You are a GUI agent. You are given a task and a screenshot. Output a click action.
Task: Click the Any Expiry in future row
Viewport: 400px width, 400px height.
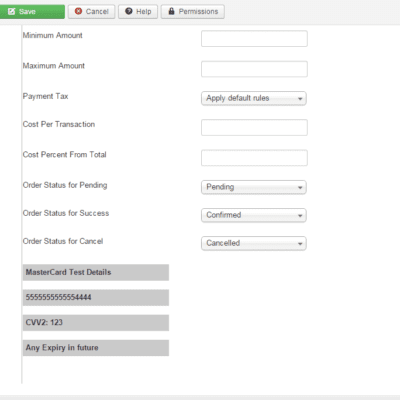click(96, 348)
